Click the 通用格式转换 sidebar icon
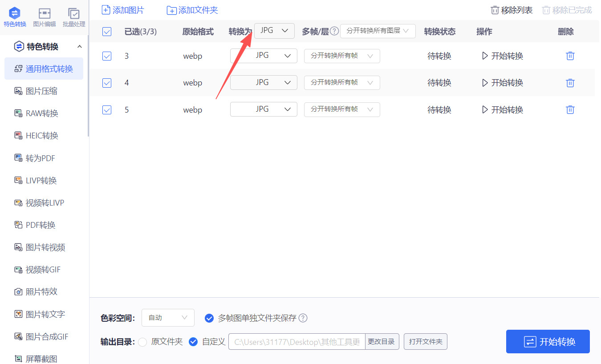The height and width of the screenshot is (364, 601). point(18,69)
